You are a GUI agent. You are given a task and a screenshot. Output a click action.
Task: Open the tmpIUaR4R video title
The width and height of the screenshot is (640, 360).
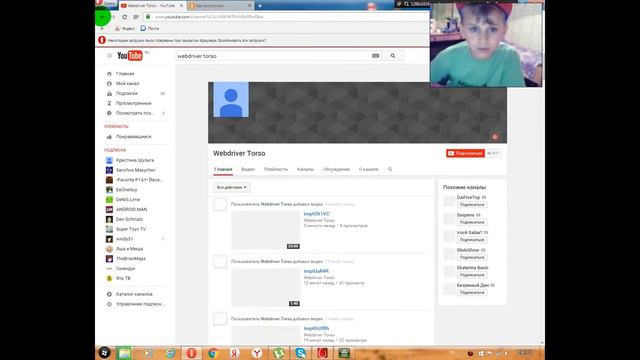pyautogui.click(x=316, y=271)
